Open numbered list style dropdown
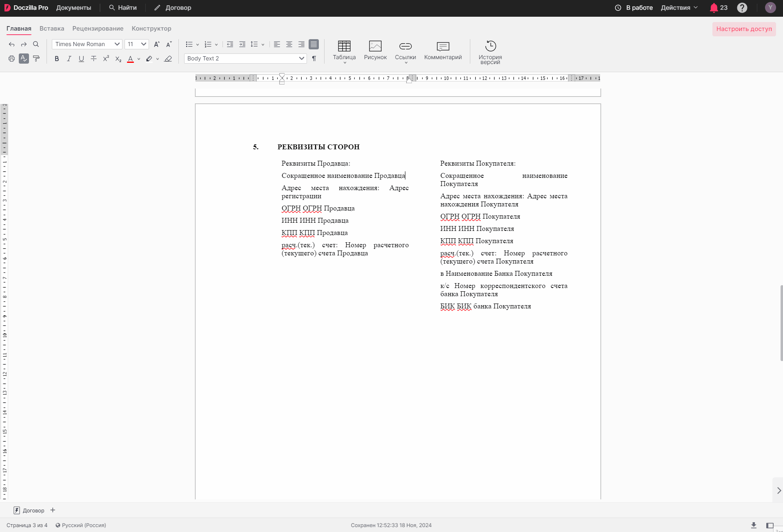783x532 pixels. tap(216, 44)
